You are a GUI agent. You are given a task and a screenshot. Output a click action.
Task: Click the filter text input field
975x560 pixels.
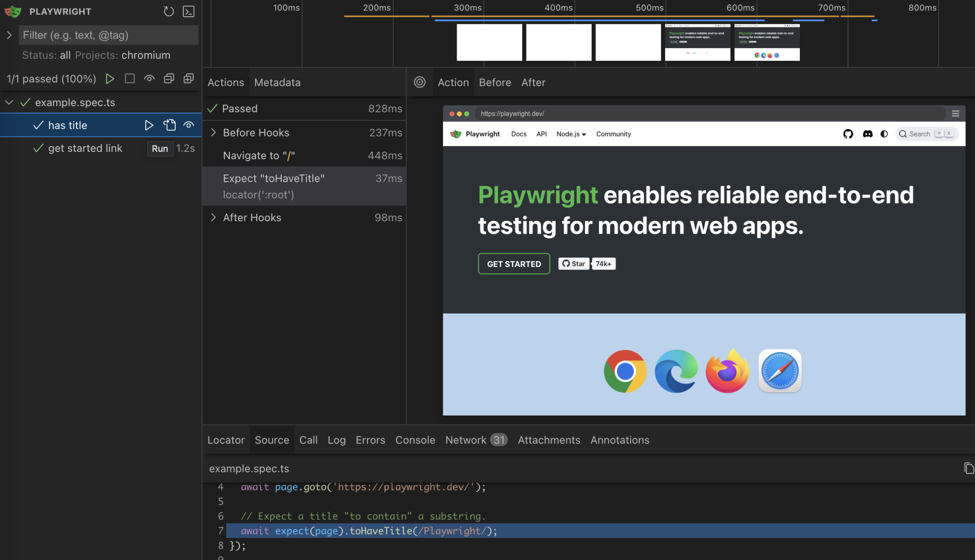point(108,35)
